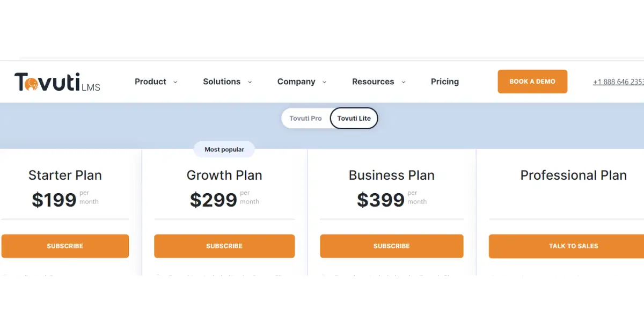
Task: Click the Book a Demo button
Action: tap(532, 82)
